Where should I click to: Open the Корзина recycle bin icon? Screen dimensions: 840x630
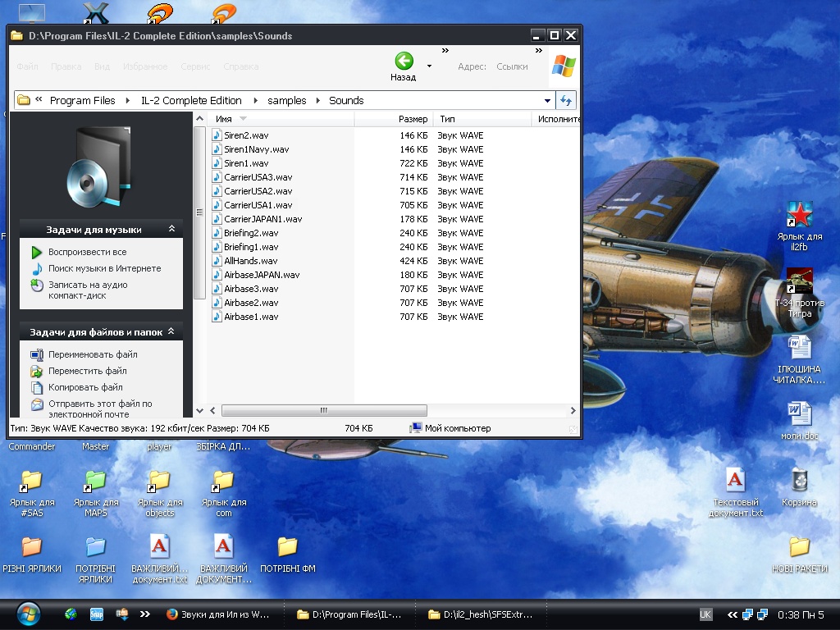click(x=799, y=481)
